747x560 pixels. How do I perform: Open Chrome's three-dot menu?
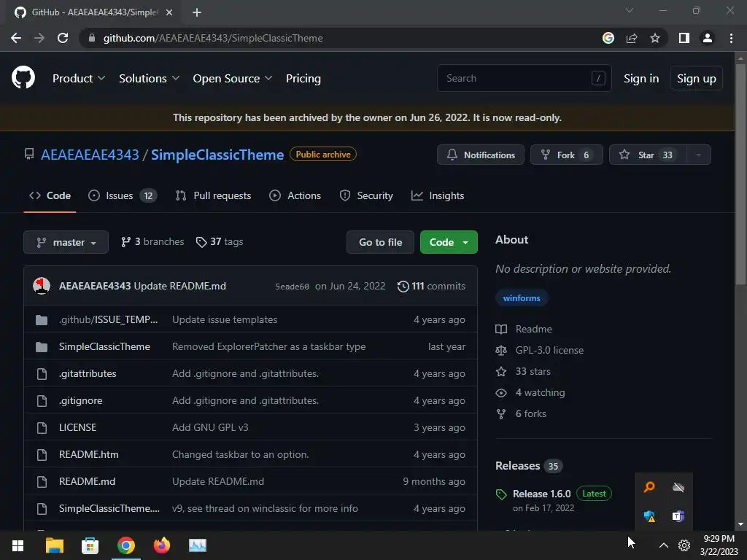click(x=731, y=38)
